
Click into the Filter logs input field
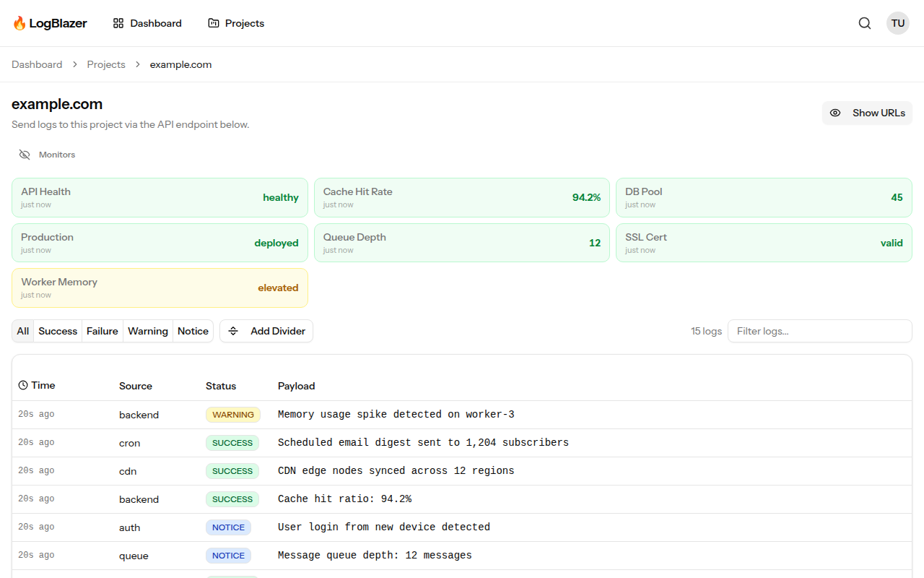819,331
